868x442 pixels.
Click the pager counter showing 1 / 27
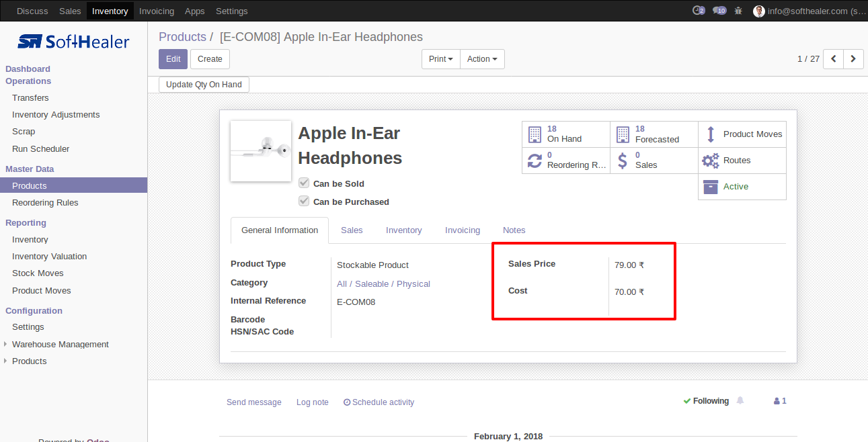point(808,59)
